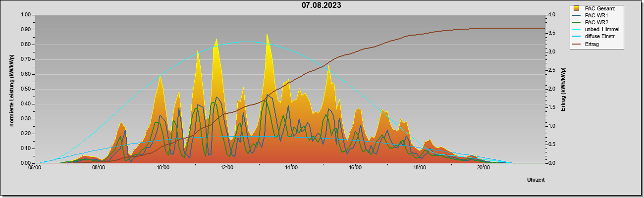Click the 14:00 time axis tick label

[291, 168]
